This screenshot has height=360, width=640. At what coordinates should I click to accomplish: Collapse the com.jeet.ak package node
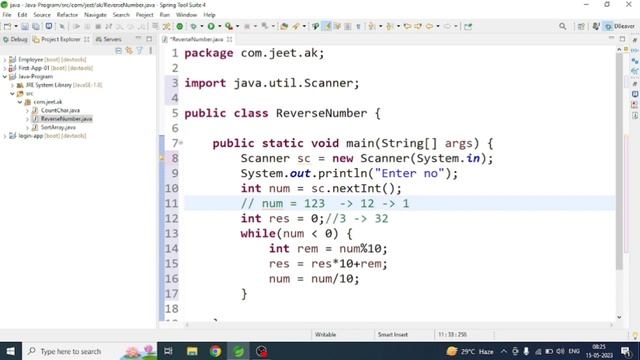point(20,102)
